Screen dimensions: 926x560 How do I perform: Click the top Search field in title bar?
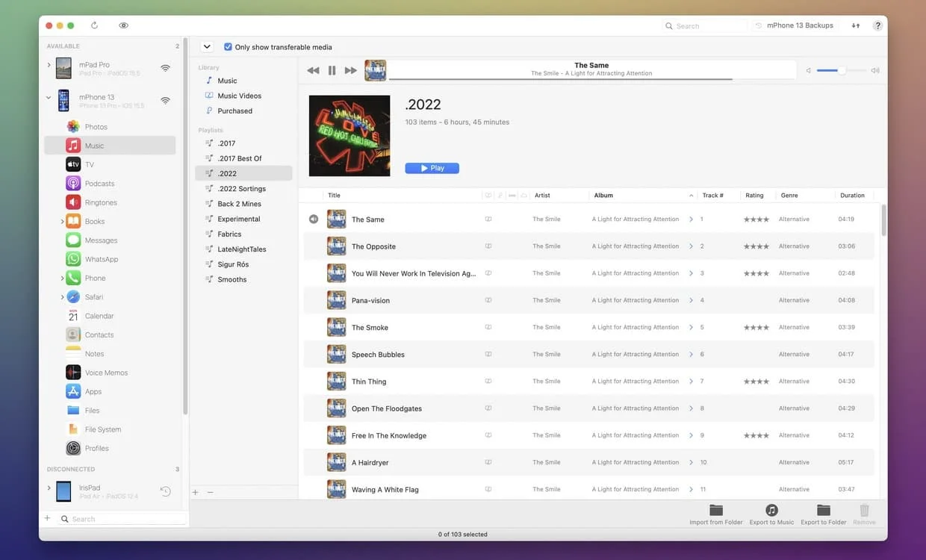coord(704,25)
